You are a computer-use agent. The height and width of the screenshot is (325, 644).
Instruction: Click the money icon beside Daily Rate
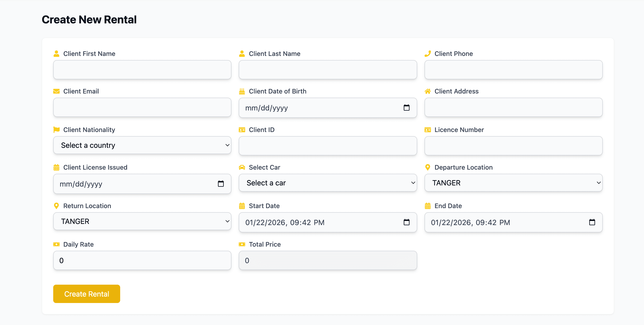point(56,244)
